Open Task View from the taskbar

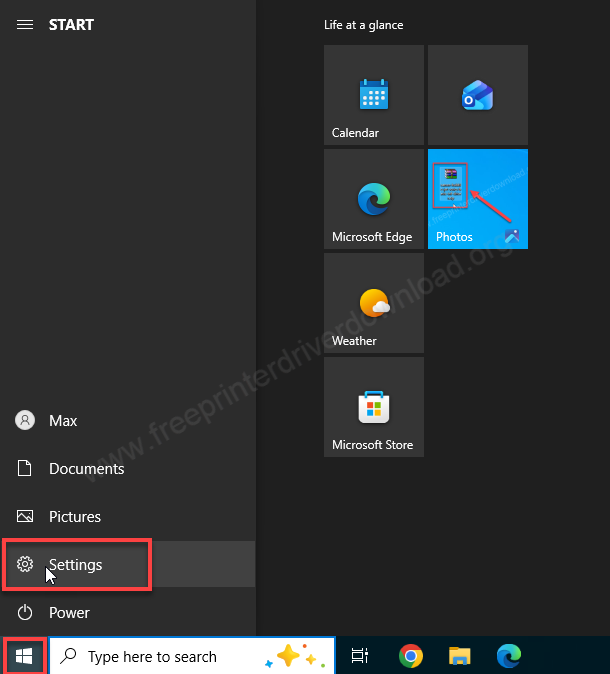(358, 656)
